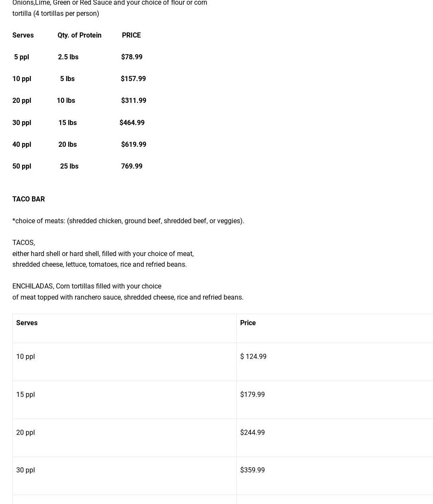The image size is (433, 504).
Task: Click the $179.99 table cell
Action: point(252,394)
